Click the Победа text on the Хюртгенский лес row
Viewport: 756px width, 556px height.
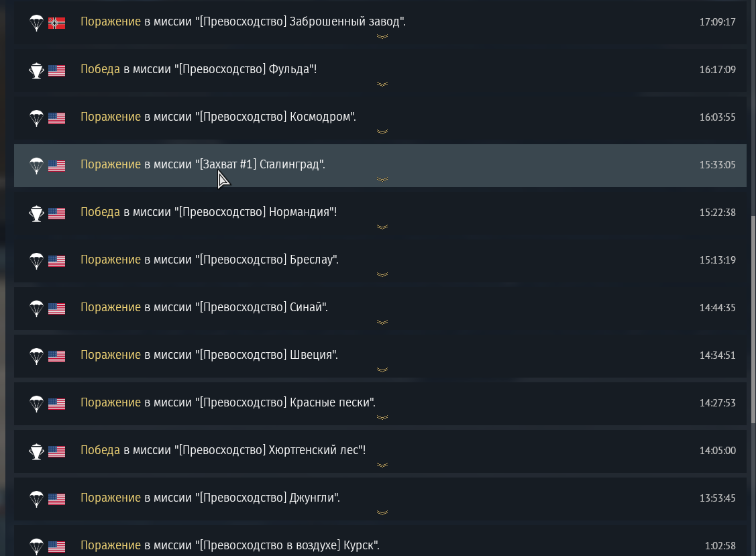pos(100,450)
